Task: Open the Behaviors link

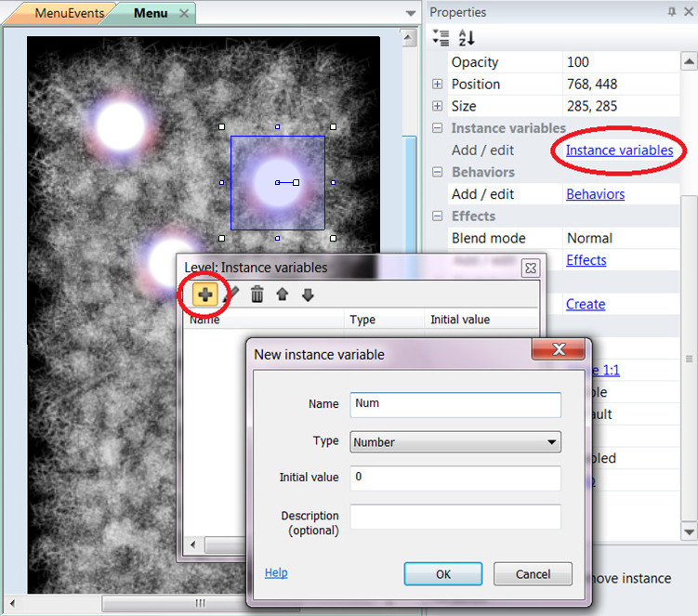Action: point(595,194)
